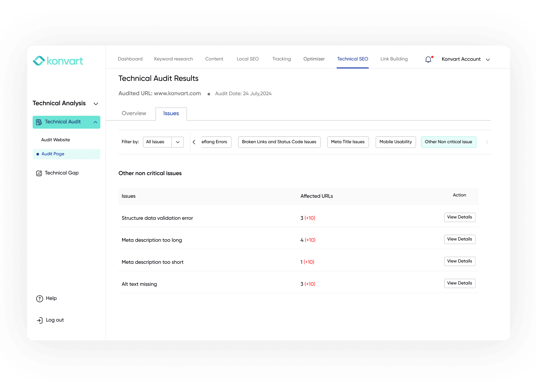The image size is (536, 392).
Task: Click the notification bell icon
Action: click(x=428, y=59)
